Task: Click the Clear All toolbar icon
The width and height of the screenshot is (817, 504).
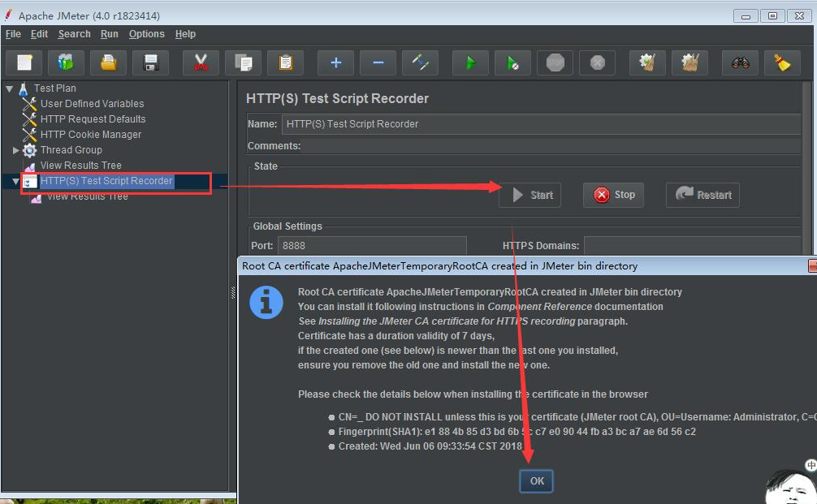Action: (x=689, y=63)
